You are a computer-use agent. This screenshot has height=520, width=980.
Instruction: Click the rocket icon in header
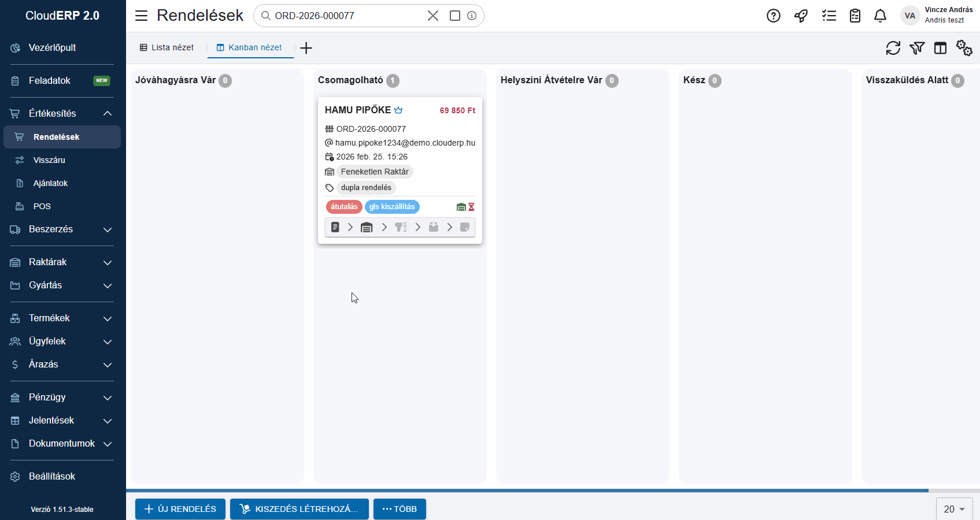801,16
